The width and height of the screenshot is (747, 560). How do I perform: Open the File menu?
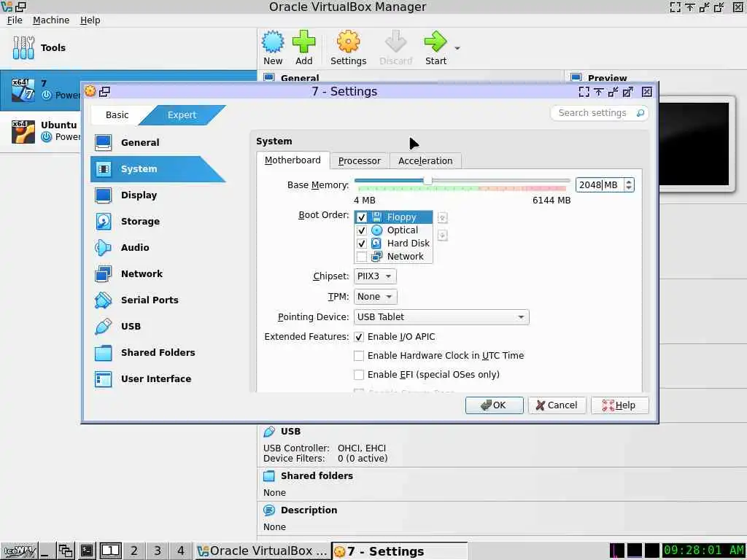coord(15,20)
